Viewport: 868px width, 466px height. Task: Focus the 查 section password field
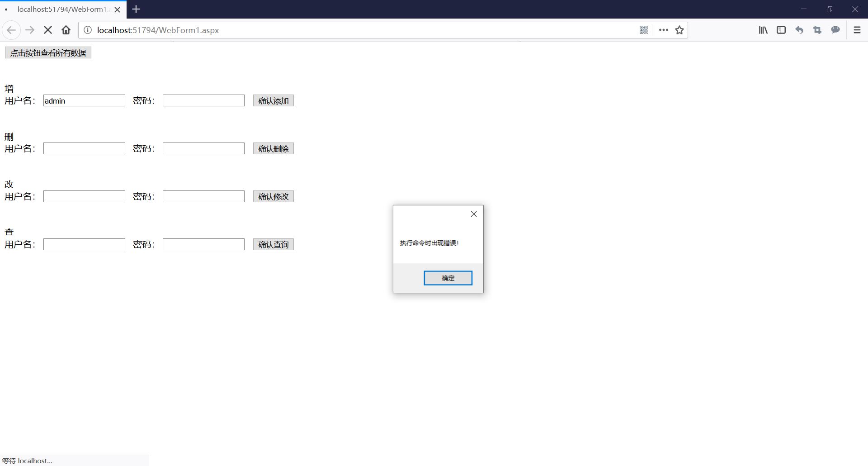pyautogui.click(x=203, y=244)
